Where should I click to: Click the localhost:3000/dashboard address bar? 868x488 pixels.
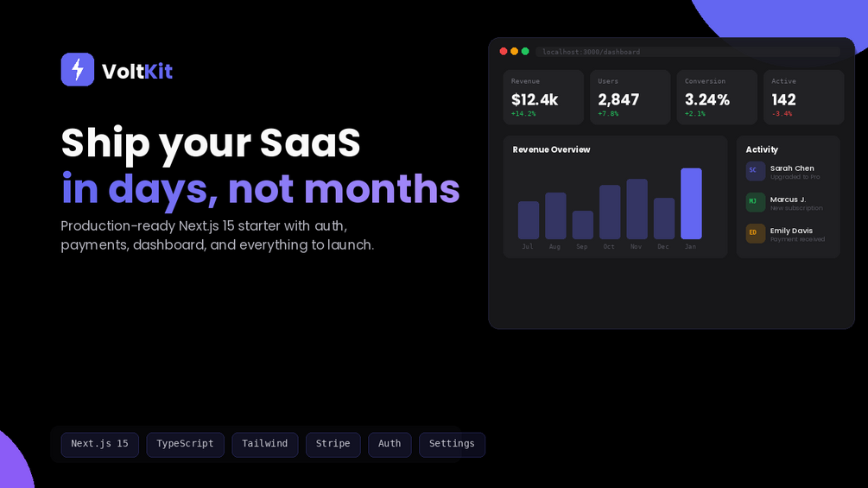pyautogui.click(x=687, y=52)
